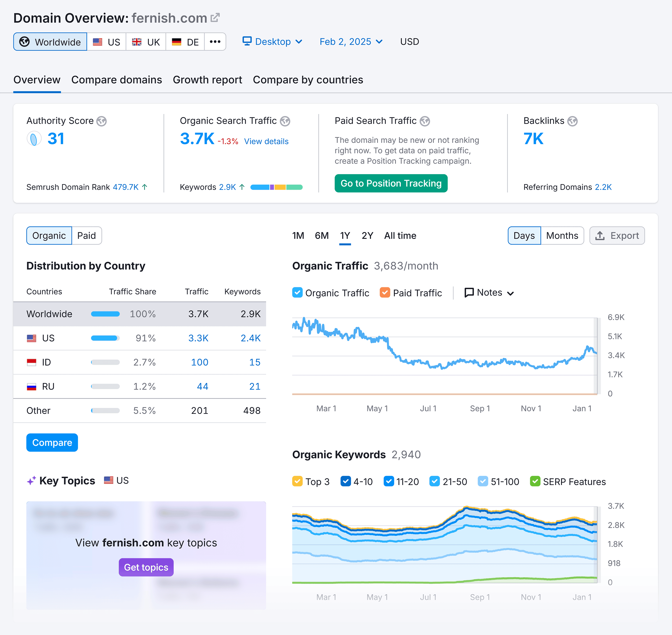
Task: Select All time range
Action: pos(400,236)
